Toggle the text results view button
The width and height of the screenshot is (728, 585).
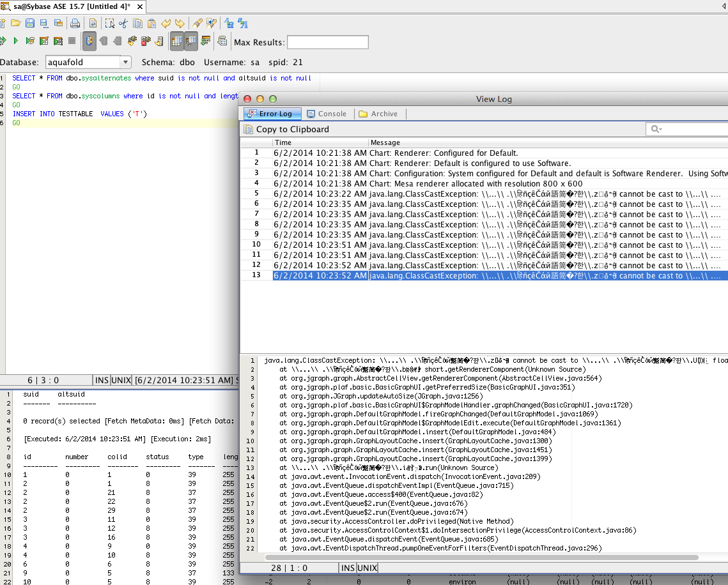pos(191,42)
